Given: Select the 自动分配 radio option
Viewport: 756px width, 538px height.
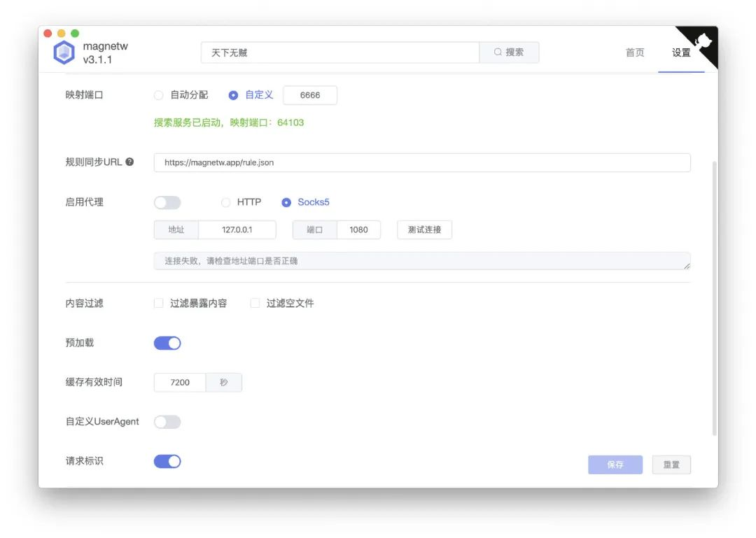Looking at the screenshot, I should pos(158,95).
